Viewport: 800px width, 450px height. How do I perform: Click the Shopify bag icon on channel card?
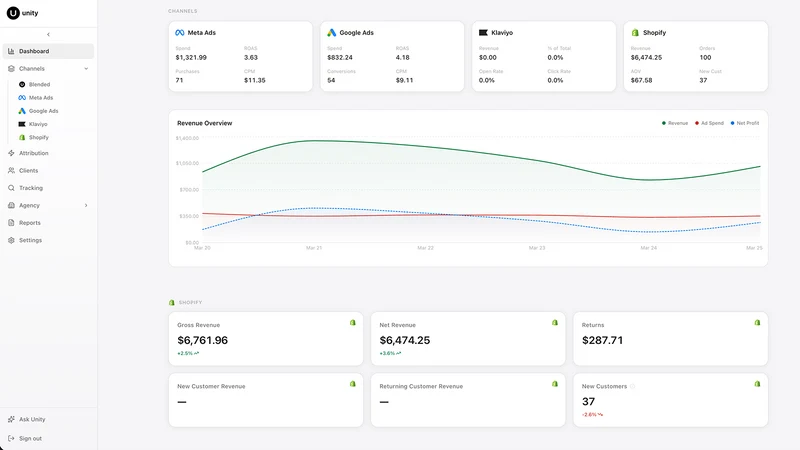(x=635, y=33)
